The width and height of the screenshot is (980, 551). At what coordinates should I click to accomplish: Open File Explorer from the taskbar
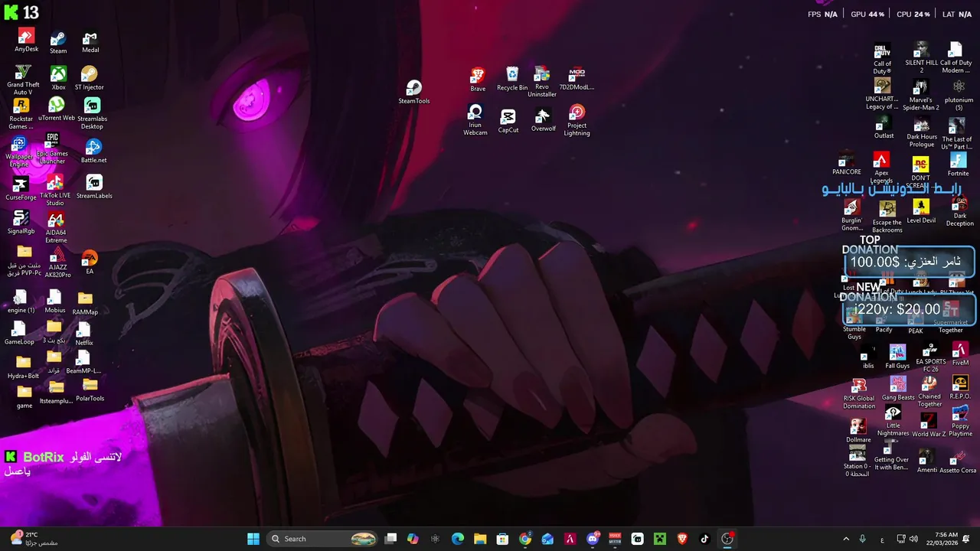click(480, 539)
